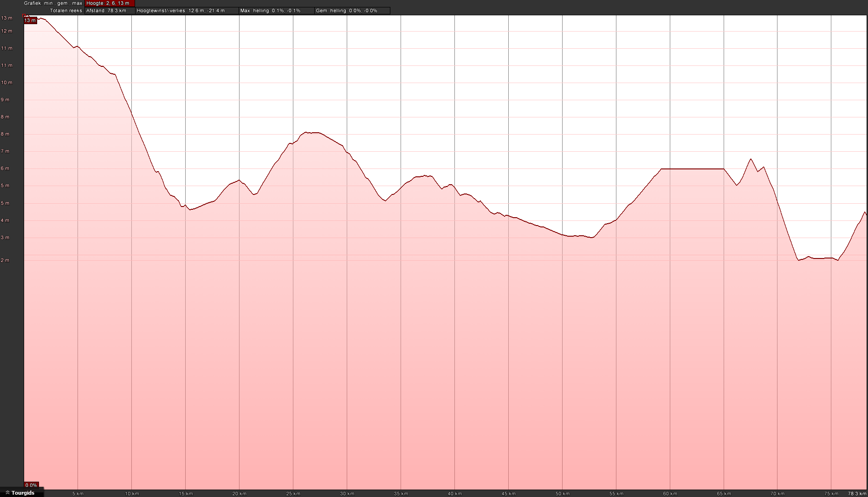This screenshot has width=868, height=497.
Task: Select the Hoogtewinst/-verlies statistics box
Action: [x=187, y=11]
